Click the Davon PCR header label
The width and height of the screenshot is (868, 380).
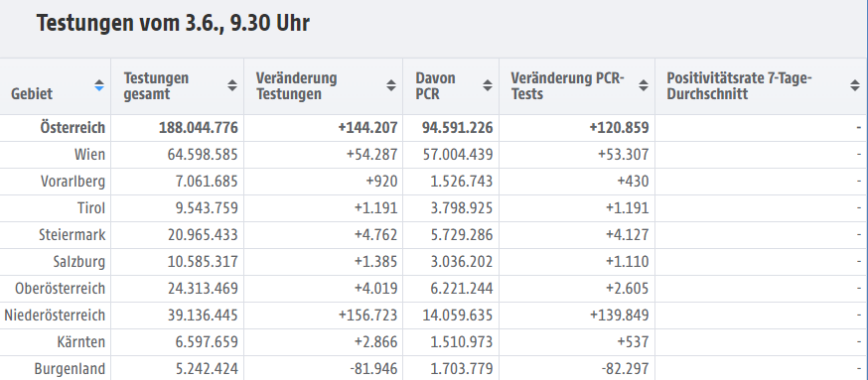pos(436,85)
